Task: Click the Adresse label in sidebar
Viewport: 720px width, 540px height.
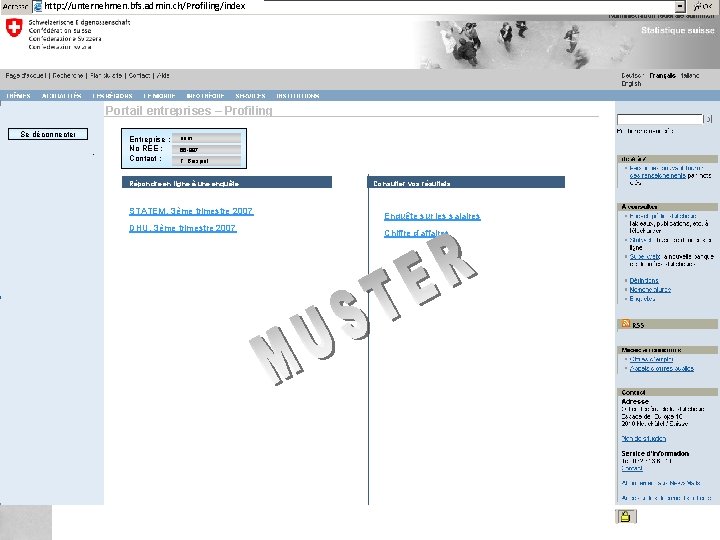Action: pyautogui.click(x=635, y=401)
